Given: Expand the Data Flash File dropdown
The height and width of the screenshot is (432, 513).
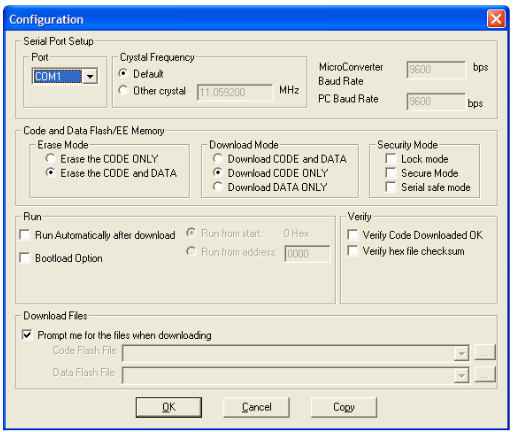Looking at the screenshot, I should 462,376.
